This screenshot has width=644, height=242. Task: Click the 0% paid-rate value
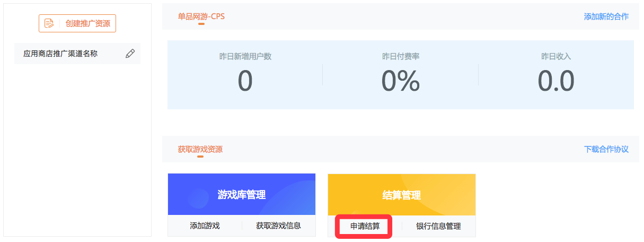pos(401,81)
